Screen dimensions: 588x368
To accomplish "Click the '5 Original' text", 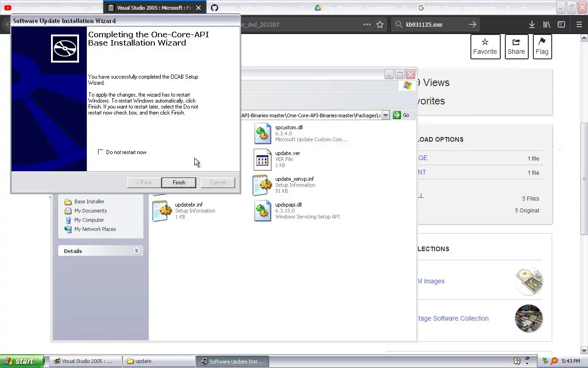I will (x=527, y=210).
